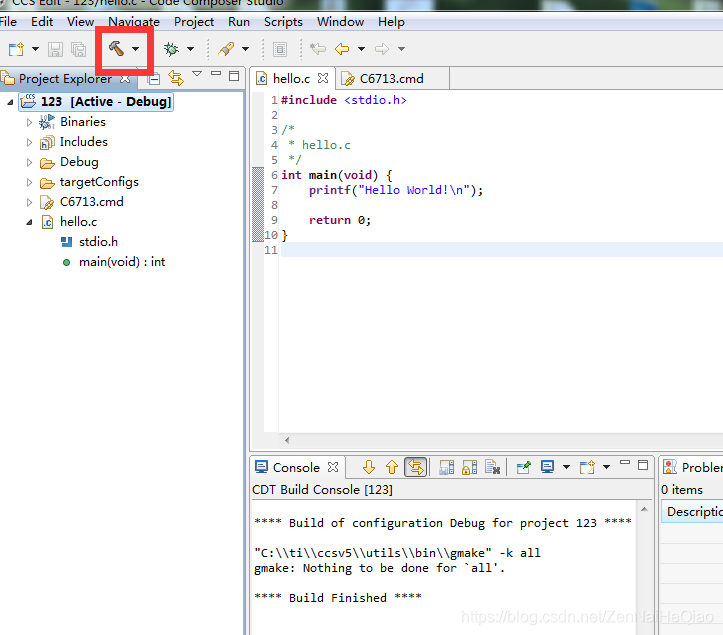This screenshot has height=635, width=723.
Task: Minimize the Console panel
Action: (x=625, y=462)
